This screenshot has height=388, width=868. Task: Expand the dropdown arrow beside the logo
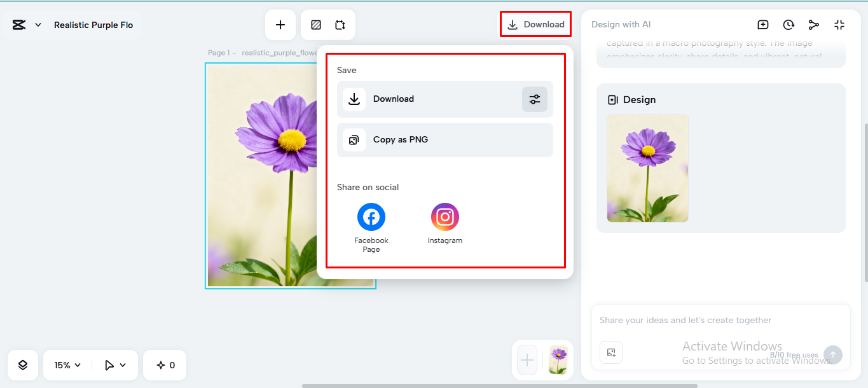click(x=38, y=25)
